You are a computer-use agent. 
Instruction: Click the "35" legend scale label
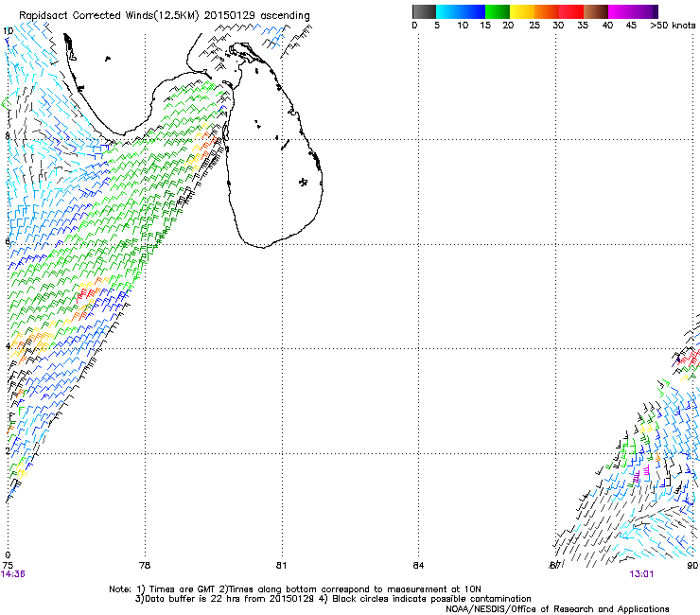583,26
